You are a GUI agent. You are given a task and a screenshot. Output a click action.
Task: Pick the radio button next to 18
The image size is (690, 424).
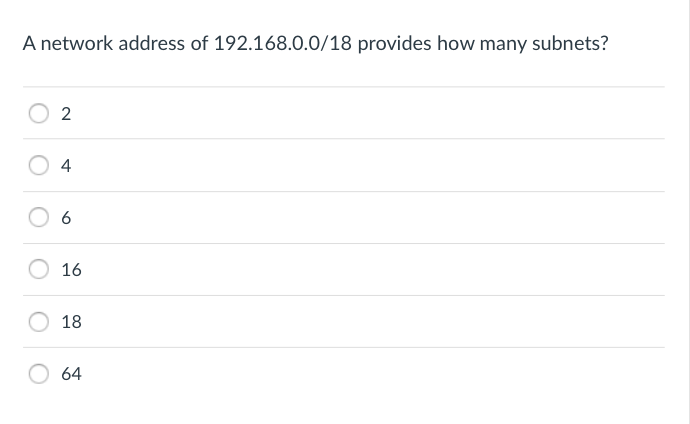click(39, 322)
